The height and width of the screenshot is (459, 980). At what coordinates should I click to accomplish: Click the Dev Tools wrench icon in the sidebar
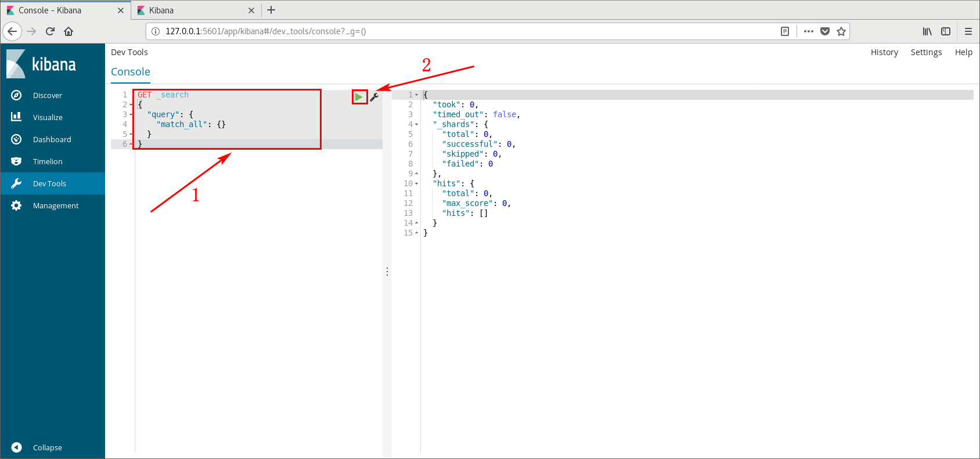tap(16, 183)
